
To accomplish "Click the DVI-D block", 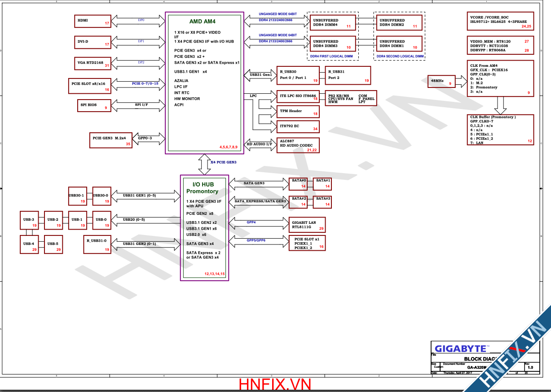I will tap(93, 42).
